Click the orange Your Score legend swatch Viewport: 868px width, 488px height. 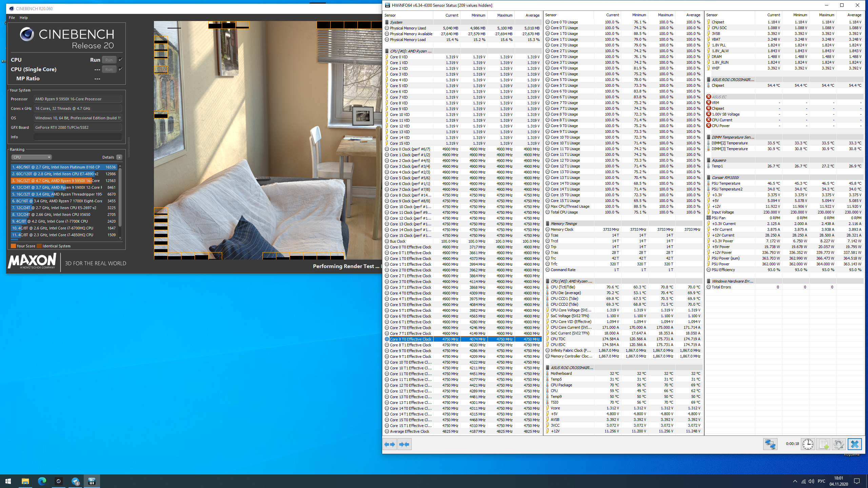[x=13, y=246]
